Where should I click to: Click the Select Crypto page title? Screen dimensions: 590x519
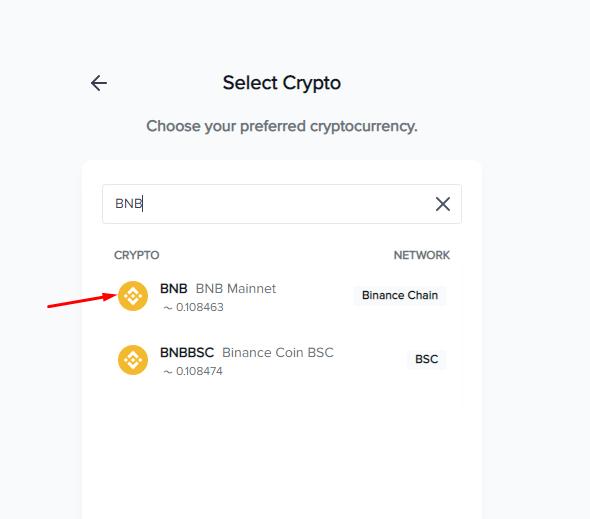pyautogui.click(x=282, y=83)
